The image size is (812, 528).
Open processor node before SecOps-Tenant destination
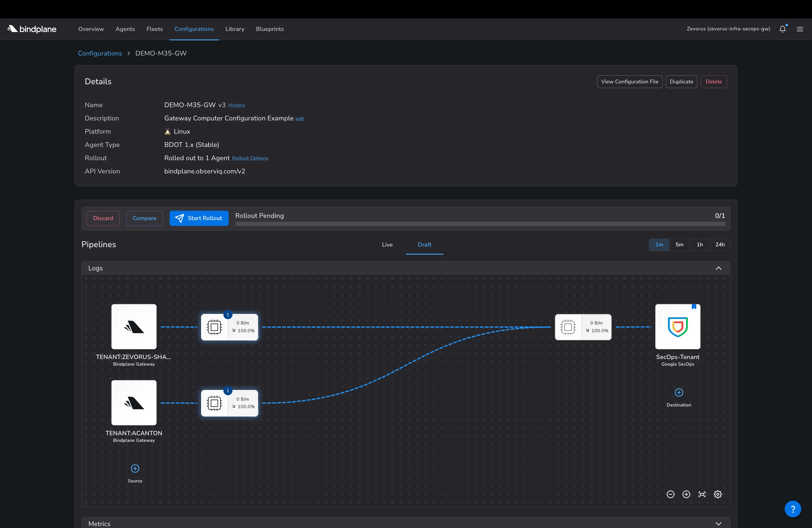(583, 327)
